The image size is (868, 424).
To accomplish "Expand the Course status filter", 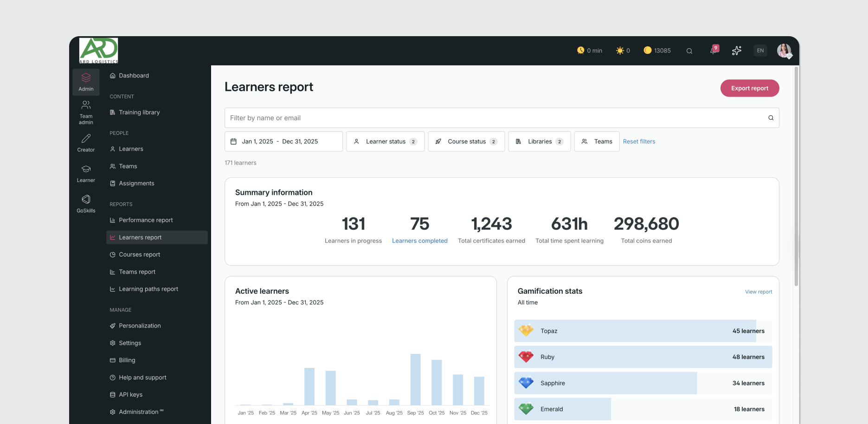I will tap(466, 141).
